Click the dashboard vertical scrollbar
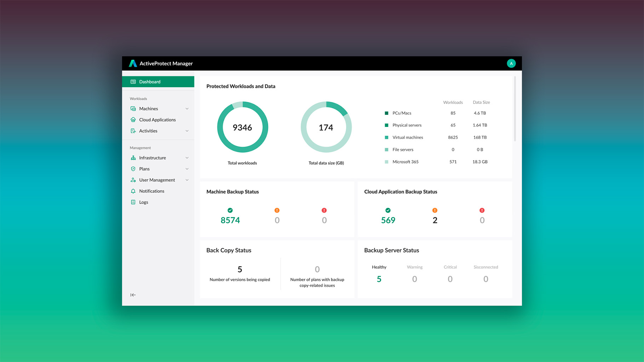Viewport: 644px width, 362px height. click(x=515, y=109)
